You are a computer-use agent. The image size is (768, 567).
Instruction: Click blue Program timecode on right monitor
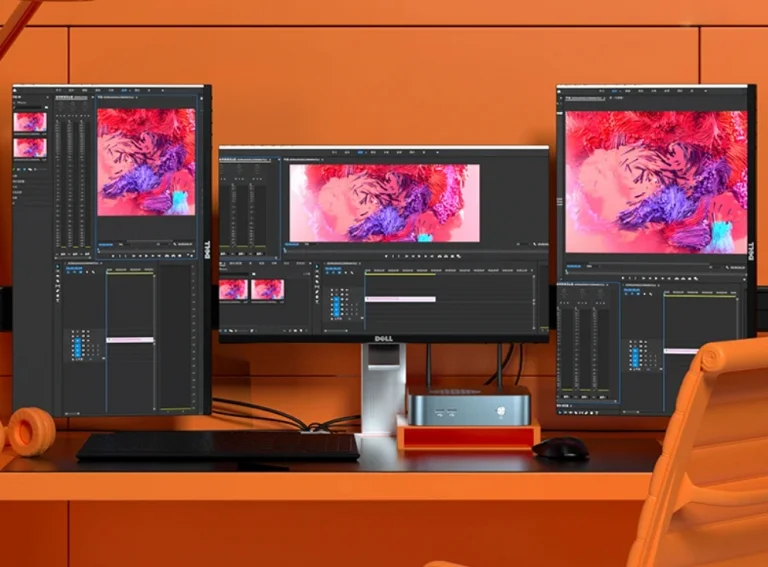574,266
